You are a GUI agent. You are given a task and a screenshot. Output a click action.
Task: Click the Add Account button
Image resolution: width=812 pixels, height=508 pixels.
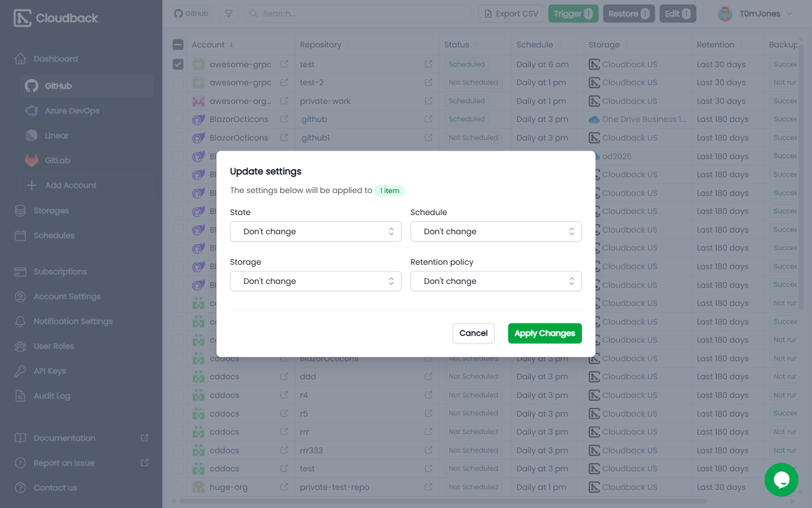87,185
